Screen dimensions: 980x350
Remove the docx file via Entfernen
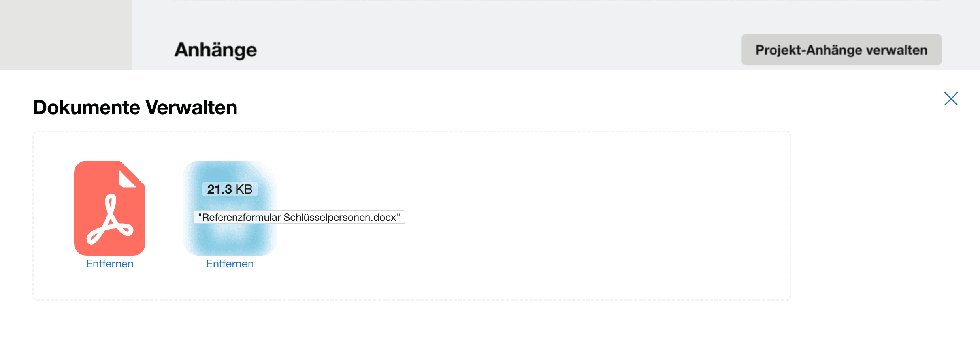click(230, 264)
